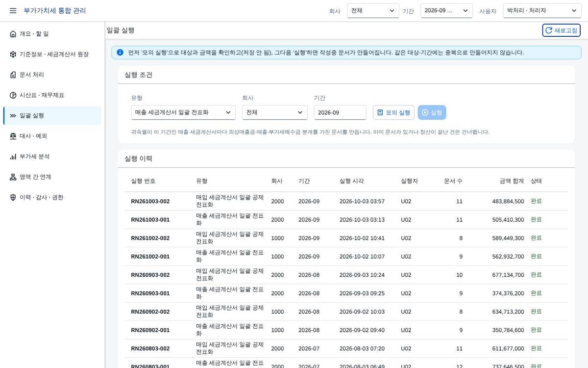Click the 실행 번호 column header

pyautogui.click(x=143, y=181)
